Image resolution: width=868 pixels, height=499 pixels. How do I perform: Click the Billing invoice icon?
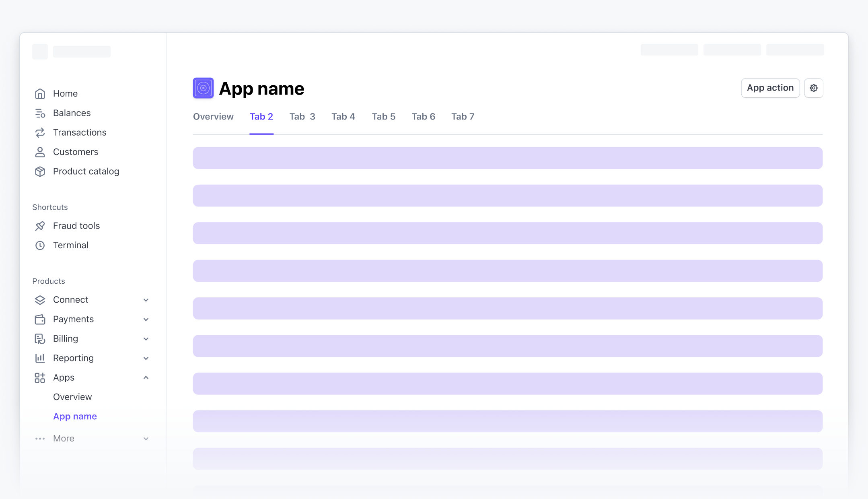pos(40,339)
